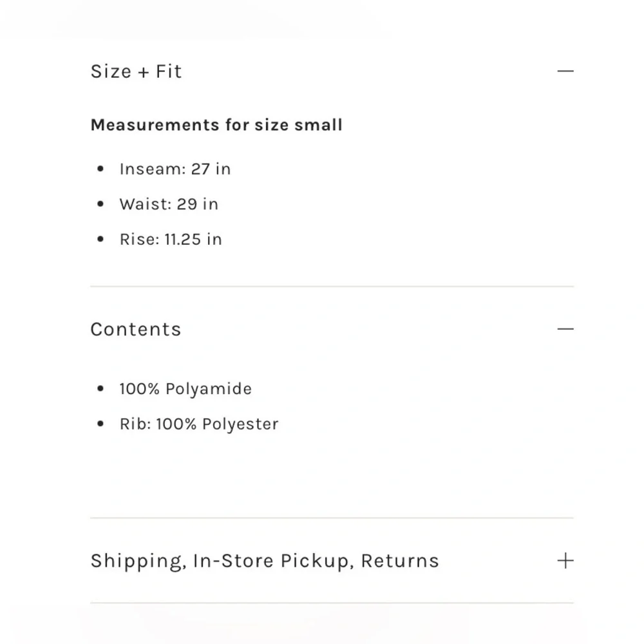Click the Rib: 100% Polyester text

pyautogui.click(x=198, y=424)
